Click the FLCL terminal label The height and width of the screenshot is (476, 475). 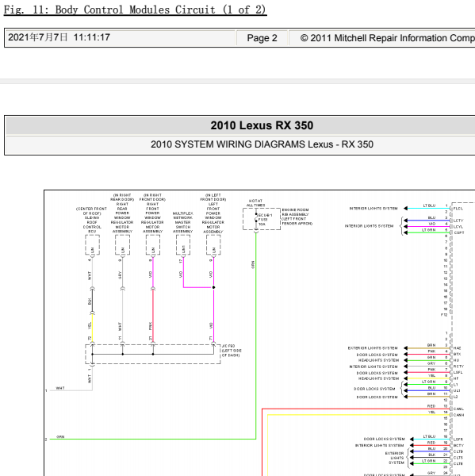(x=458, y=209)
